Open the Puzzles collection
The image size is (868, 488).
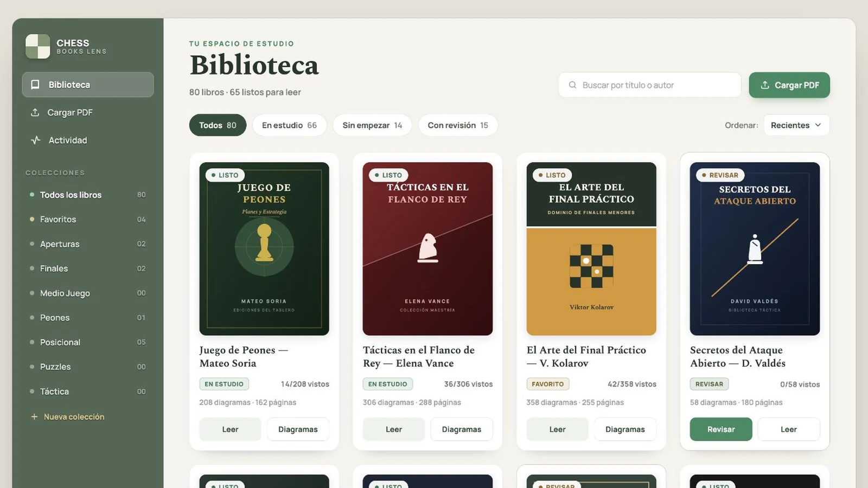88,367
